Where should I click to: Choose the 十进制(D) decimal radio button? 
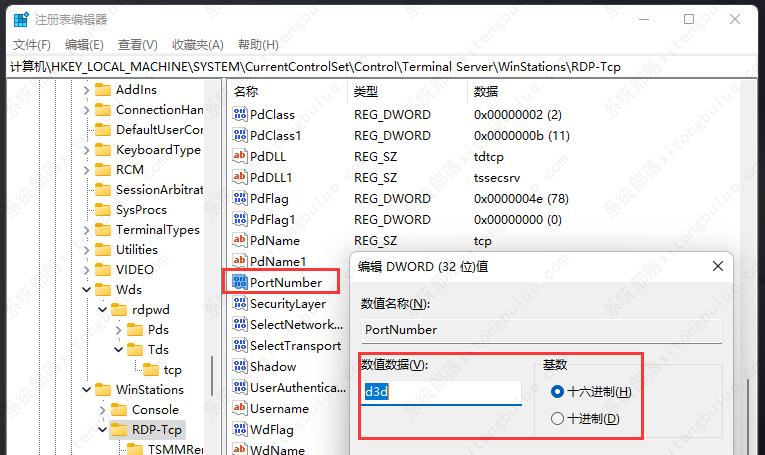click(558, 419)
